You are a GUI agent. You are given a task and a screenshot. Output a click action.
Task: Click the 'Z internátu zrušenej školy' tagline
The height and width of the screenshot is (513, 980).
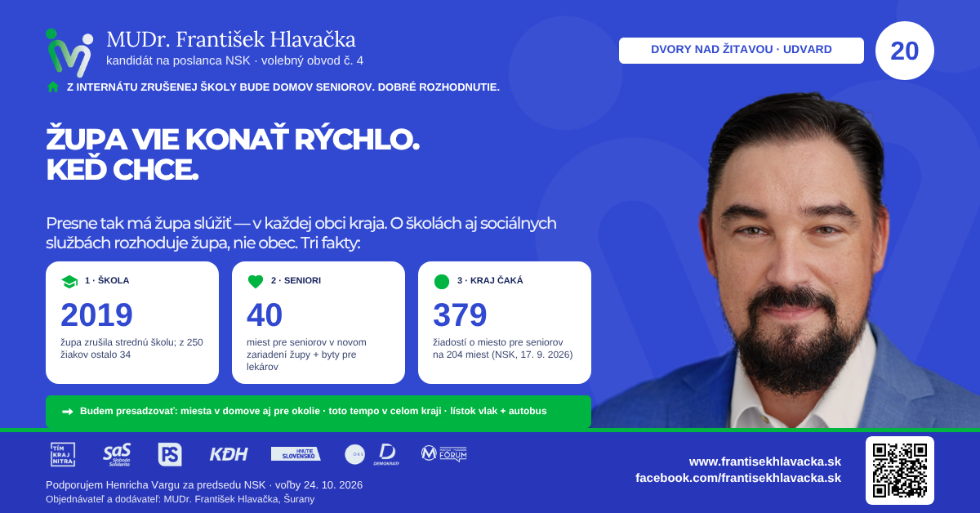point(283,87)
